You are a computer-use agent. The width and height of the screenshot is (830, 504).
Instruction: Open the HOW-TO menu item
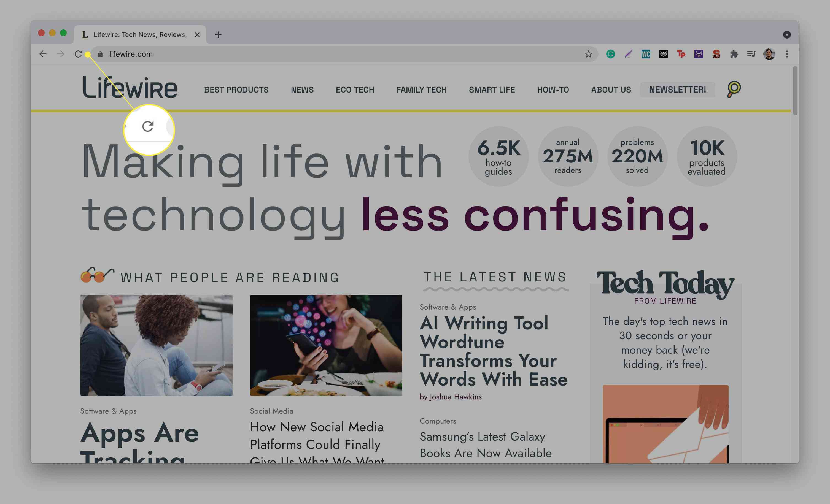(553, 90)
